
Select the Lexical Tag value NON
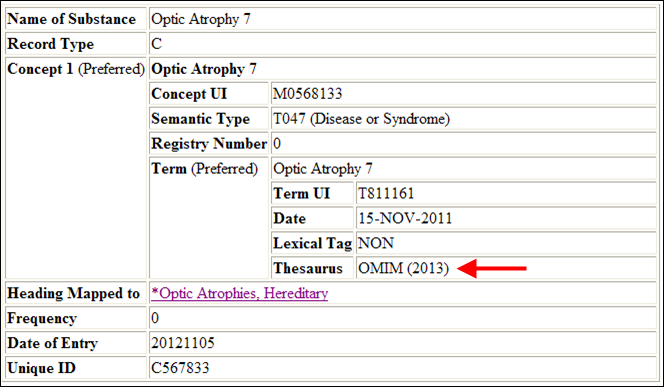click(x=376, y=243)
